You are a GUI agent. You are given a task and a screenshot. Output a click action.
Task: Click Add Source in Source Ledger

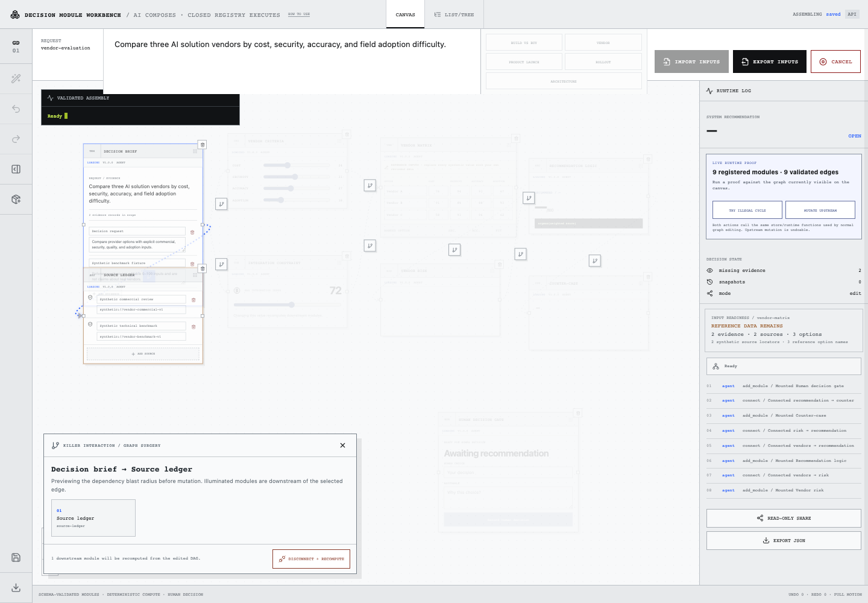pyautogui.click(x=143, y=354)
